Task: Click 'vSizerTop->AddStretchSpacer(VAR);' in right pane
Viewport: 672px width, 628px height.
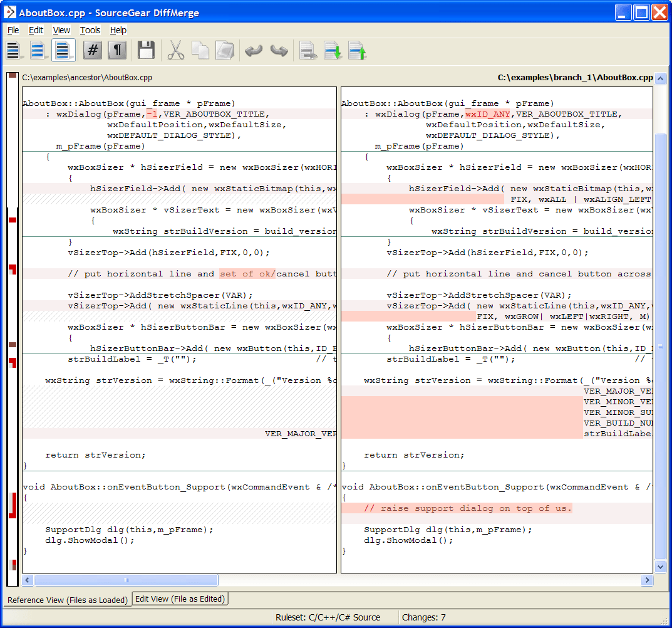Action: 478,295
